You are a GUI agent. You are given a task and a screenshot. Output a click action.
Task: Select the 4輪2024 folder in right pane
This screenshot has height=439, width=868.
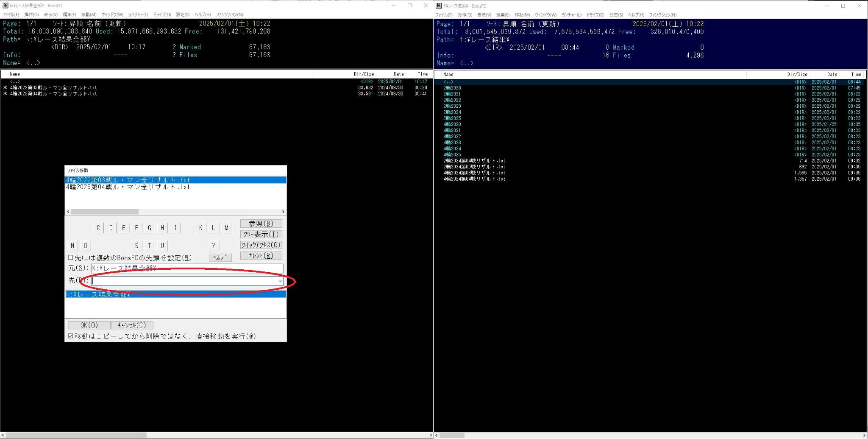click(452, 148)
